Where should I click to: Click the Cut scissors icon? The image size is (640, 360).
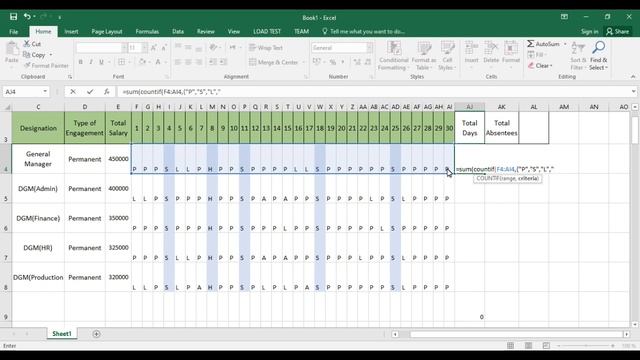click(27, 44)
